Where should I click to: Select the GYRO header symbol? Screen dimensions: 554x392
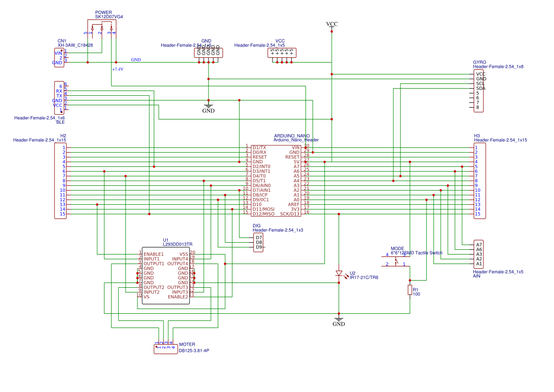pyautogui.click(x=478, y=91)
